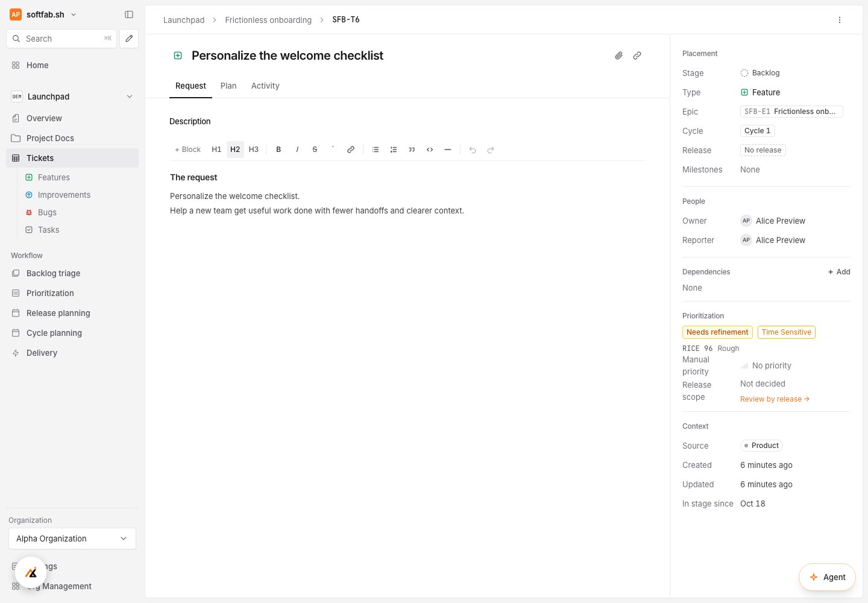Change the Stage from Backlog
Screen dimensions: 868x603
760,73
